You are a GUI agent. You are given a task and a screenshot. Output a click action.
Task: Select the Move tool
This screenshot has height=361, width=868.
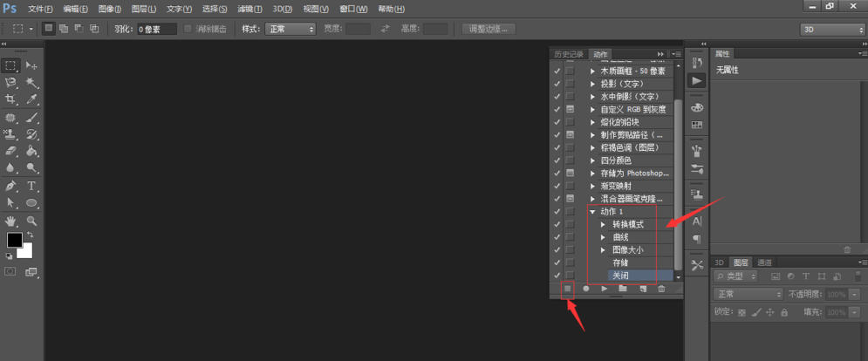[x=32, y=65]
